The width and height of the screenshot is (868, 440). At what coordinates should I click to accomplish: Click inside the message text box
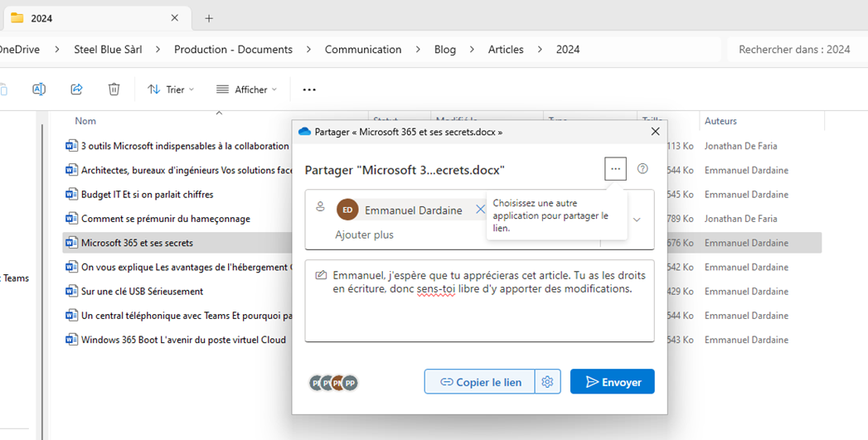pyautogui.click(x=479, y=301)
